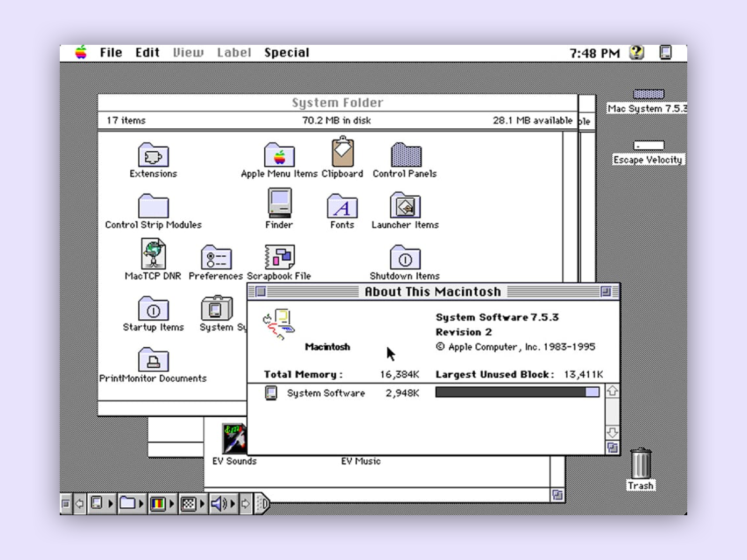Open the Special menu
Image resolution: width=747 pixels, height=560 pixels.
(x=287, y=53)
